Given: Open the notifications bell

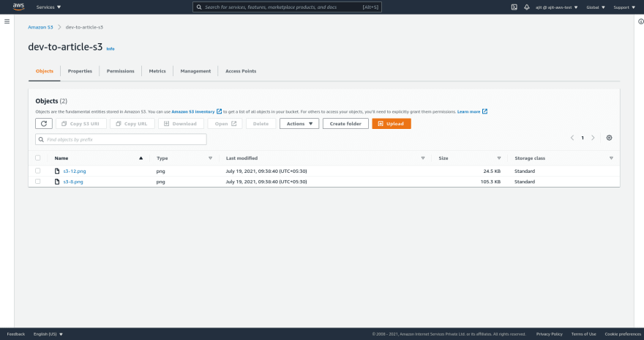Looking at the screenshot, I should pos(526,7).
